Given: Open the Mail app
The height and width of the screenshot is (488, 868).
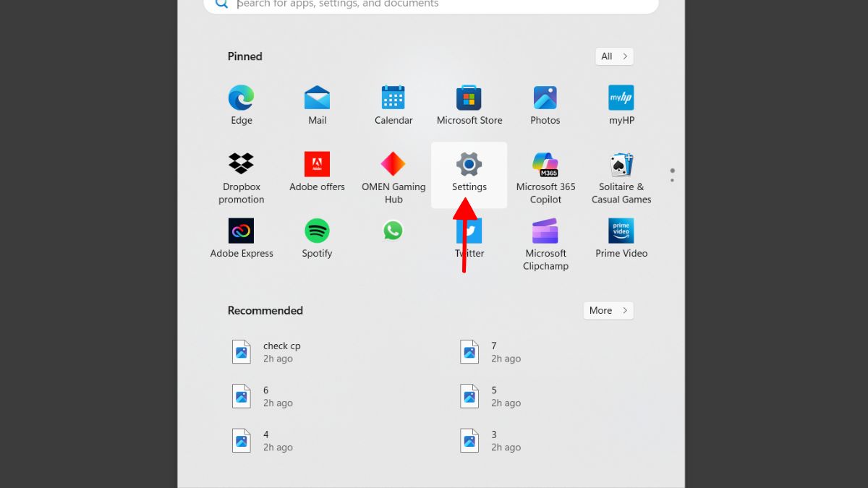Looking at the screenshot, I should (317, 104).
